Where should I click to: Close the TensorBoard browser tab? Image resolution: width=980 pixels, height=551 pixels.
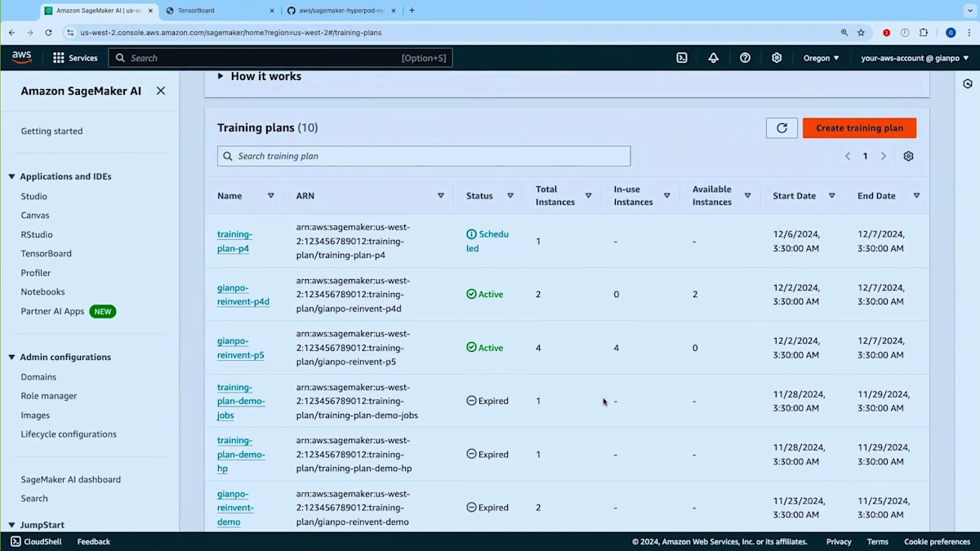pos(272,11)
